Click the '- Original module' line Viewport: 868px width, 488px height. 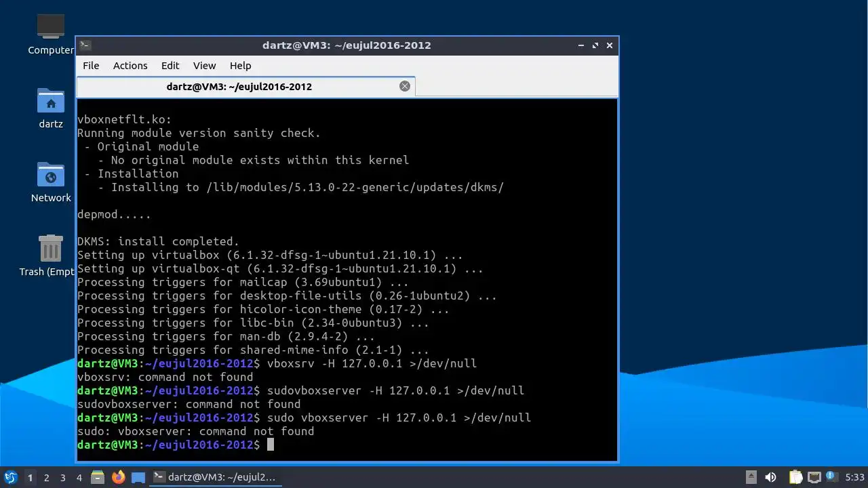point(142,146)
